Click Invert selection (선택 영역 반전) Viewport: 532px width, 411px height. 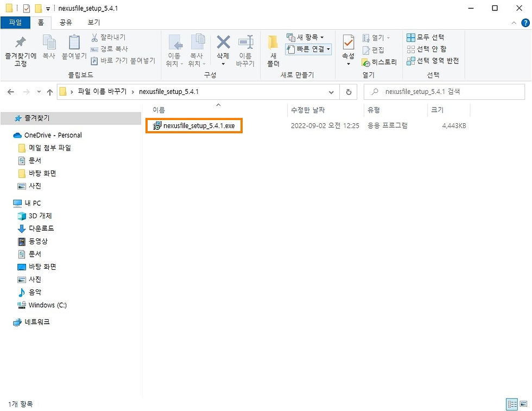[x=433, y=61]
